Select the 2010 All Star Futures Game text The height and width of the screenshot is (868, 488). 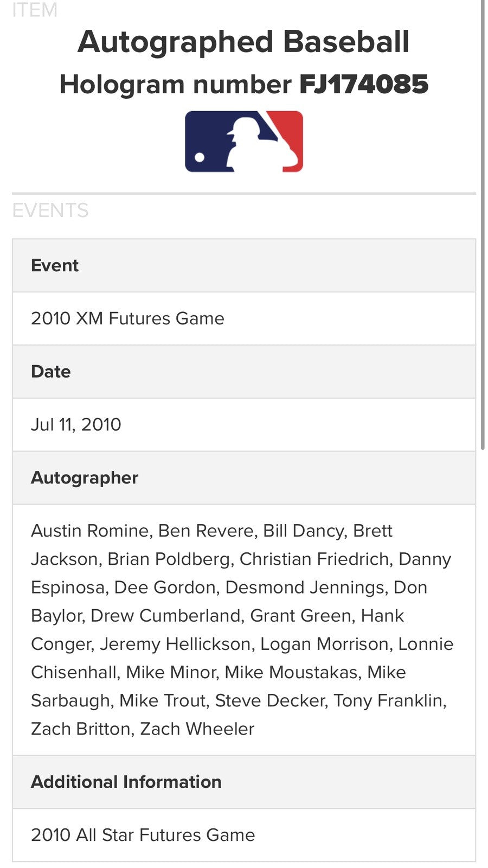pyautogui.click(x=143, y=835)
